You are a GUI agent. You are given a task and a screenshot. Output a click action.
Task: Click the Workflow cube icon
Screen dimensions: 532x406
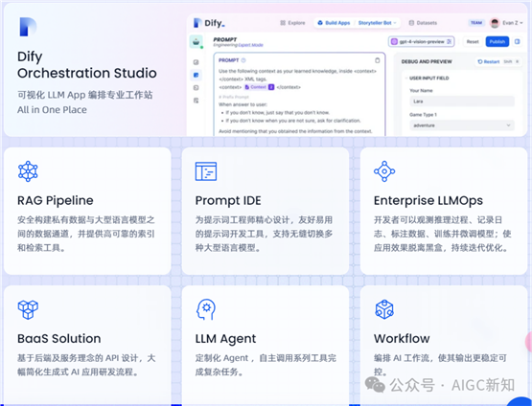point(384,309)
